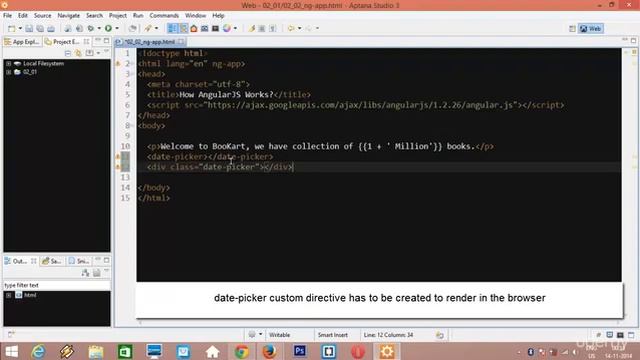Click the Print toolbar icon
Image resolution: width=640 pixels, height=360 pixels.
pyautogui.click(x=51, y=29)
